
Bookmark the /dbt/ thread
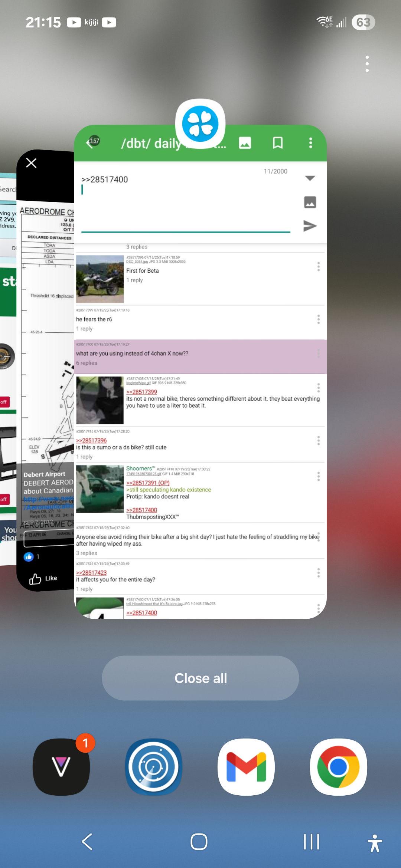pos(278,143)
